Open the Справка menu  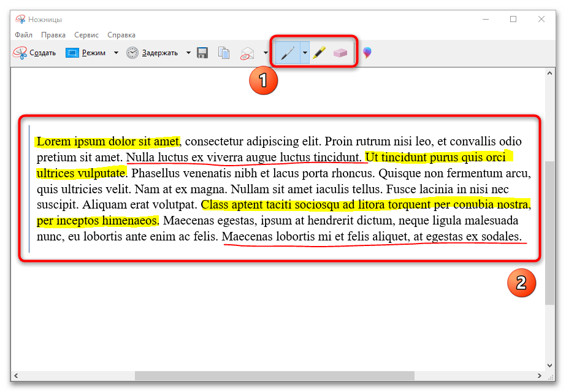(121, 35)
